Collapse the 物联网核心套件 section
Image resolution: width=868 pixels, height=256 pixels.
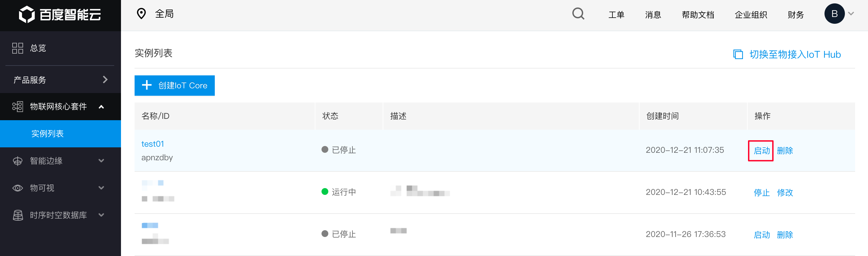(x=101, y=107)
